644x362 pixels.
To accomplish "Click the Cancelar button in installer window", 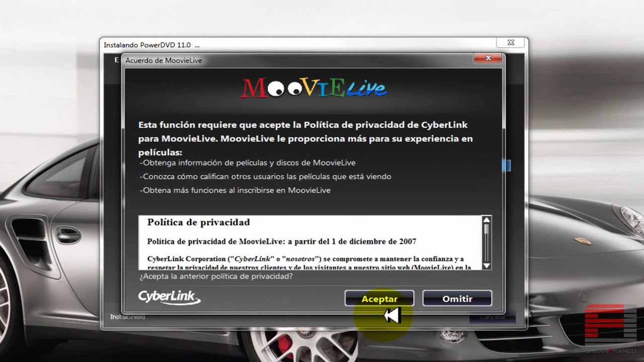I will (492, 317).
